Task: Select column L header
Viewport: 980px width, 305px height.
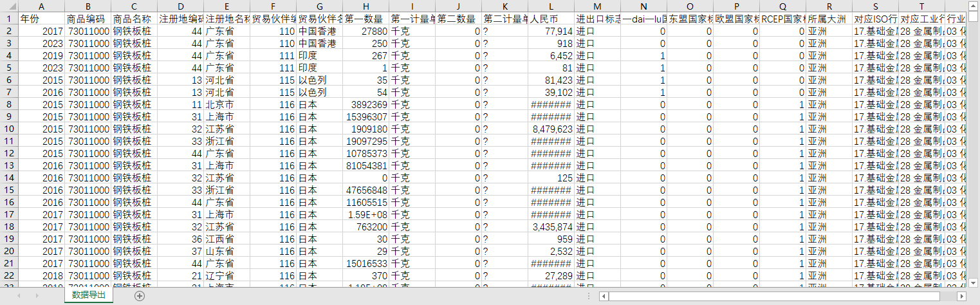Action: pos(551,5)
